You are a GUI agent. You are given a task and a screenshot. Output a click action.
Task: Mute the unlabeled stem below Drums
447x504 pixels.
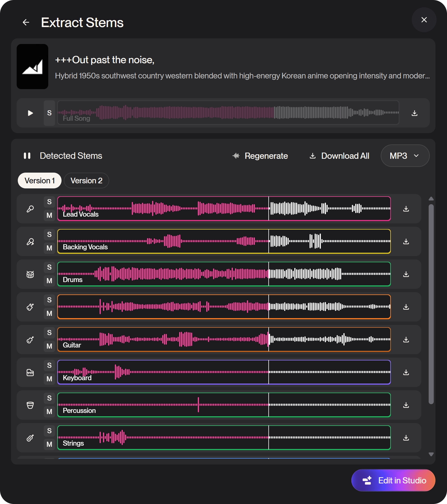point(49,313)
